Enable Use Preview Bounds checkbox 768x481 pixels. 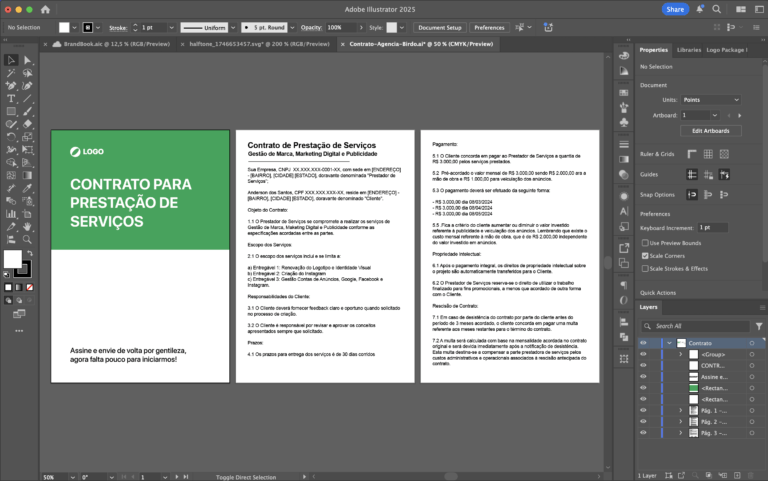click(645, 243)
